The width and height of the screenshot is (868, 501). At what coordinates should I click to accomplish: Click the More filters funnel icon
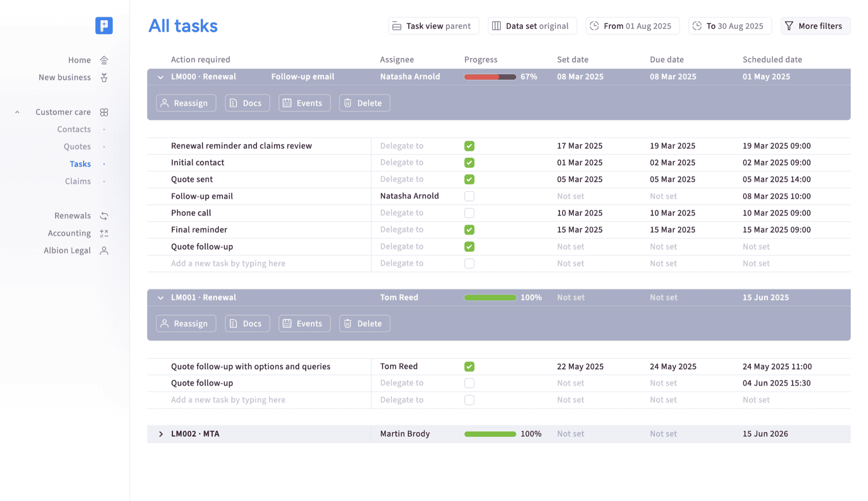[789, 26]
